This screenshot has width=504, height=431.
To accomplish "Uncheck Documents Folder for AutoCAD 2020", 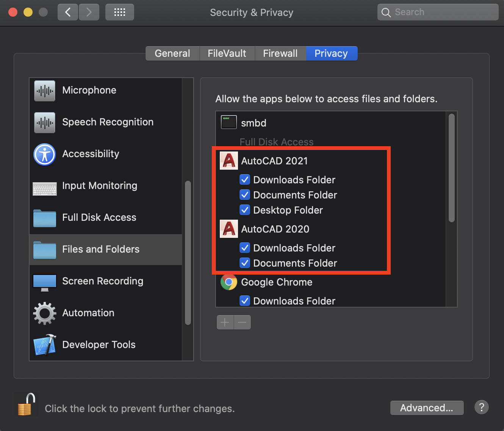I will (x=245, y=263).
